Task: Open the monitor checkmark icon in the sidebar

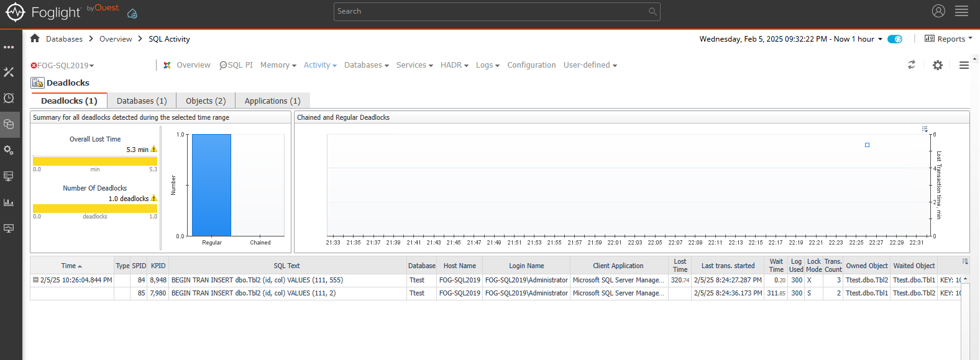Action: point(9,228)
